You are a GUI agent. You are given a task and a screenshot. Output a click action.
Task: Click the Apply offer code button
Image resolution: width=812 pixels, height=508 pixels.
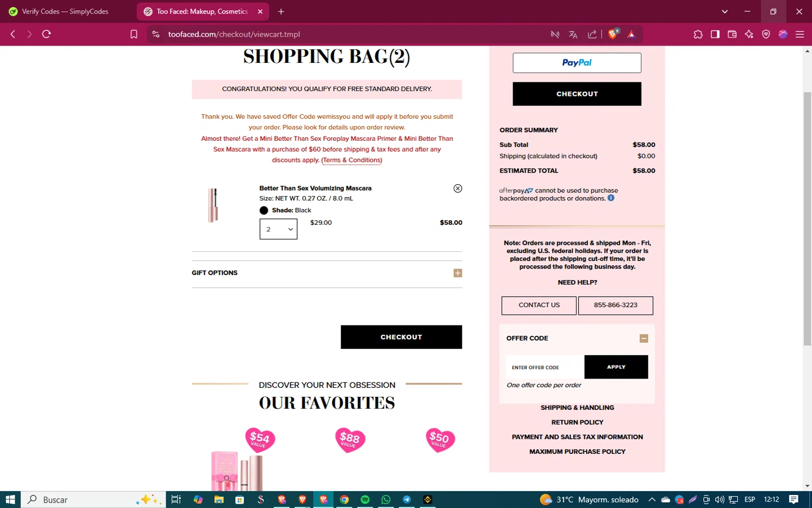point(616,367)
